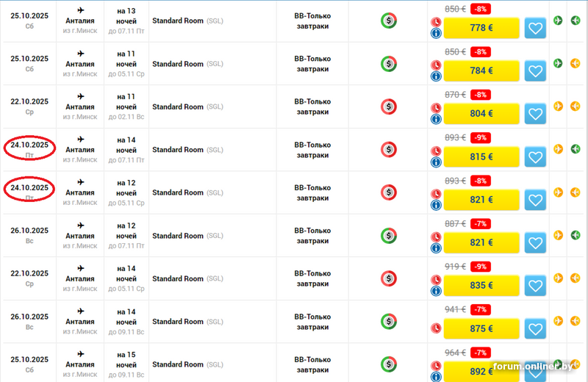Screen dimensions: 588x382
Task: Favorite the 875 € tour with the heart
Action: pyautogui.click(x=535, y=328)
